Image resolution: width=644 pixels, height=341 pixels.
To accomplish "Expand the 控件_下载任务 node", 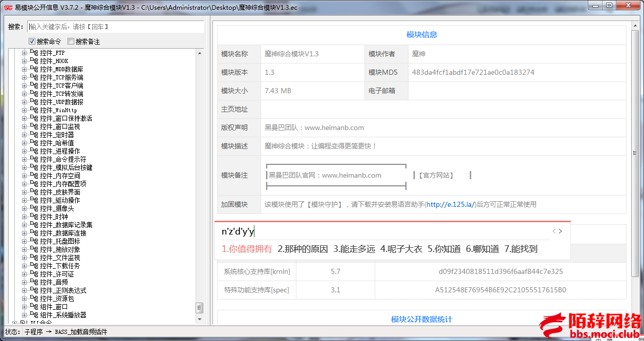I will [24, 266].
